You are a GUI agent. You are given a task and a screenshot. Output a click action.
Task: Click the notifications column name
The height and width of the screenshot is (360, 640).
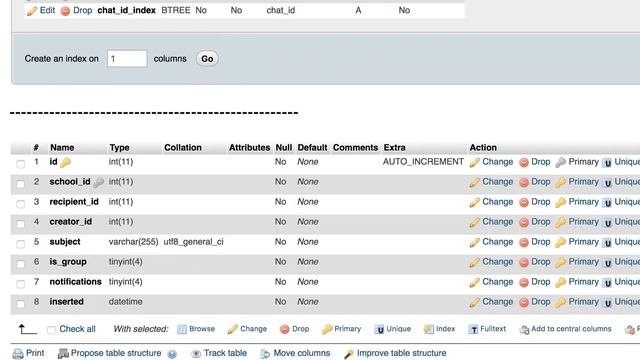tap(76, 282)
